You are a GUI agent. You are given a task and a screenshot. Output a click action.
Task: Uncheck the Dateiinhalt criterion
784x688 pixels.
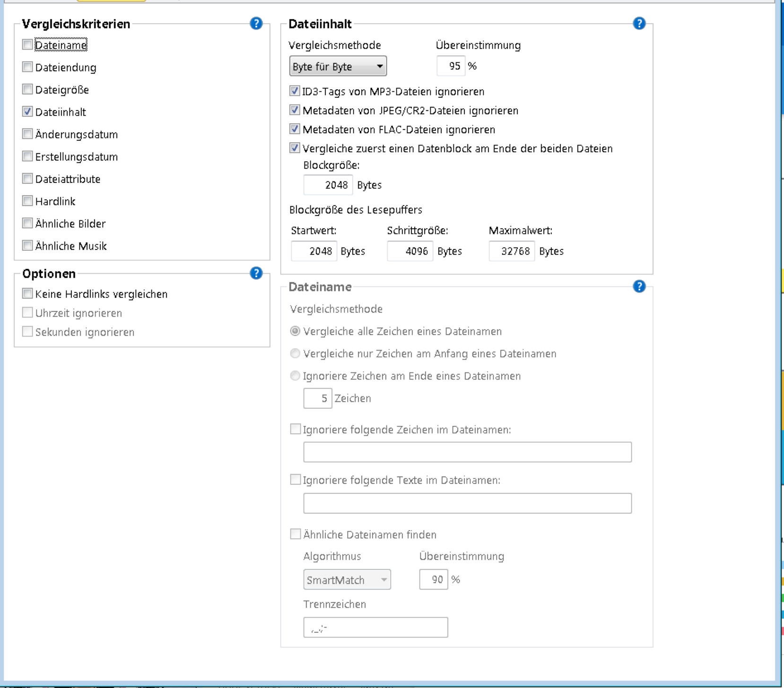pyautogui.click(x=28, y=112)
